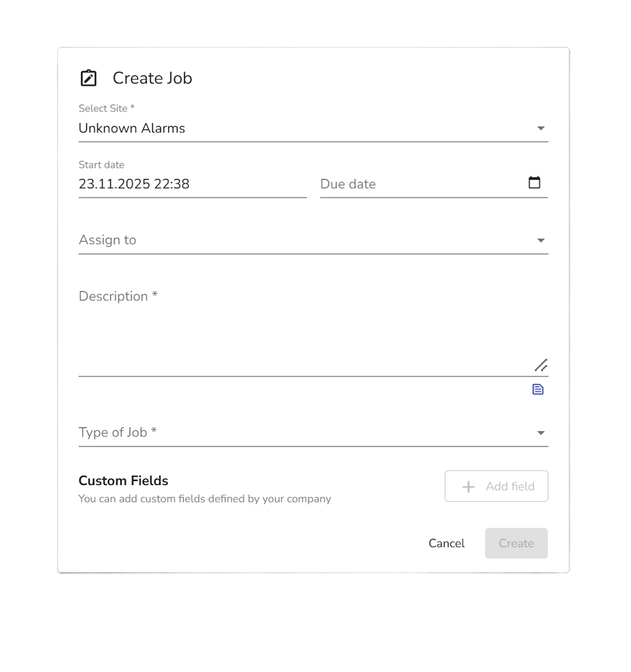
Task: Expand the Assign to dropdown arrow
Action: (541, 240)
